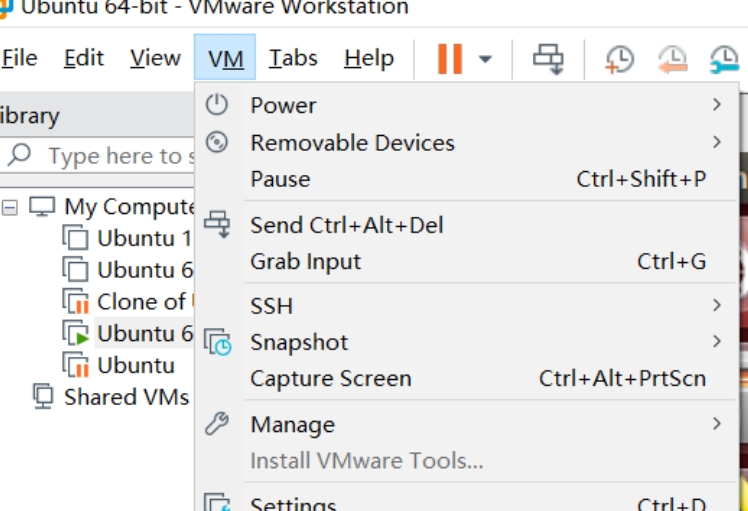Click the SSH submenu arrow
The width and height of the screenshot is (748, 511).
(x=717, y=305)
